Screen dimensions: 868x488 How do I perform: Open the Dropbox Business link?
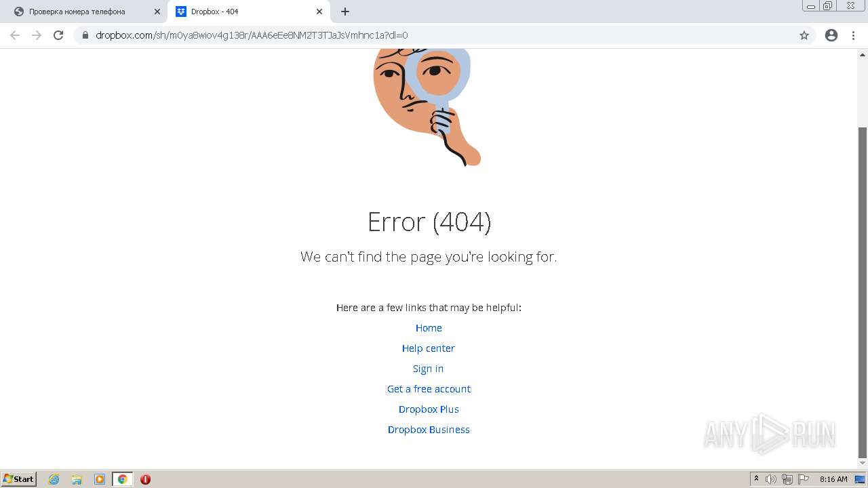(429, 430)
